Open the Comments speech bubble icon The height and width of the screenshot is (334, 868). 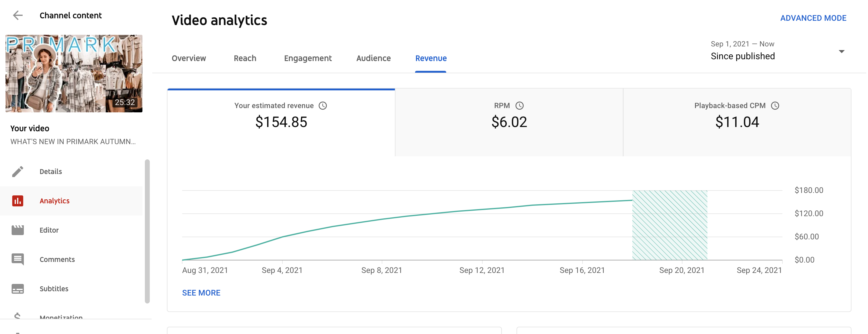(x=17, y=259)
